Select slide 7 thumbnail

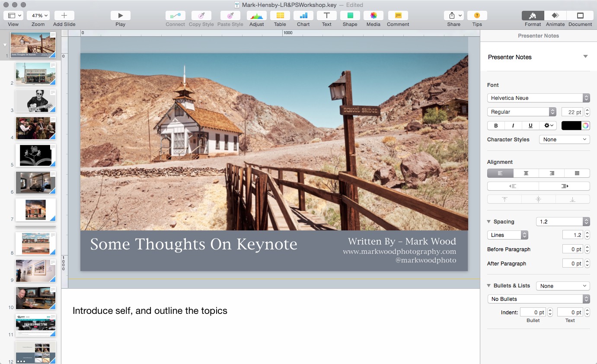point(35,210)
